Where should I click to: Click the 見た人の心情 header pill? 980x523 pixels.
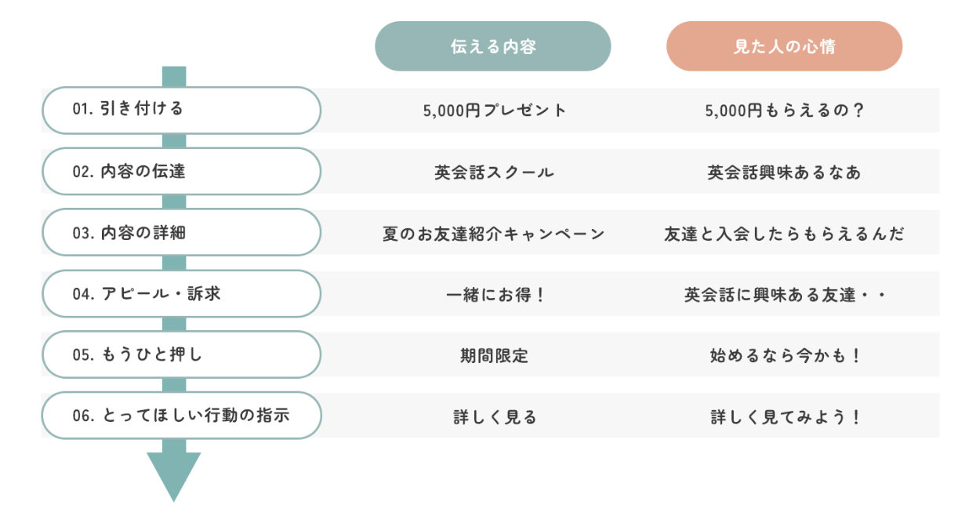click(784, 46)
